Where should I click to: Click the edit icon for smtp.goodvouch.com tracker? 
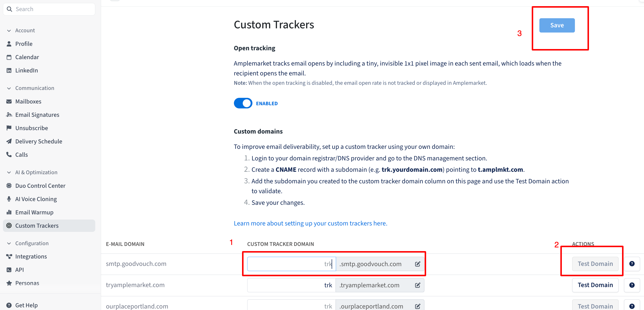(417, 264)
